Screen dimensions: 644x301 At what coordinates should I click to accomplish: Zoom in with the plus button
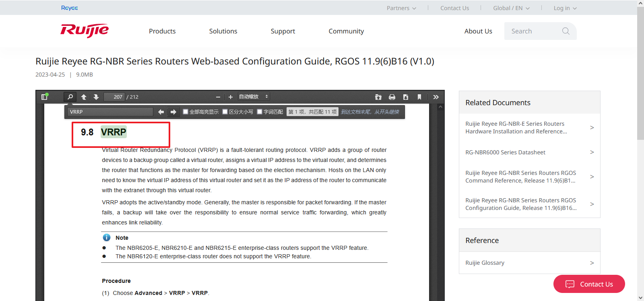click(231, 97)
